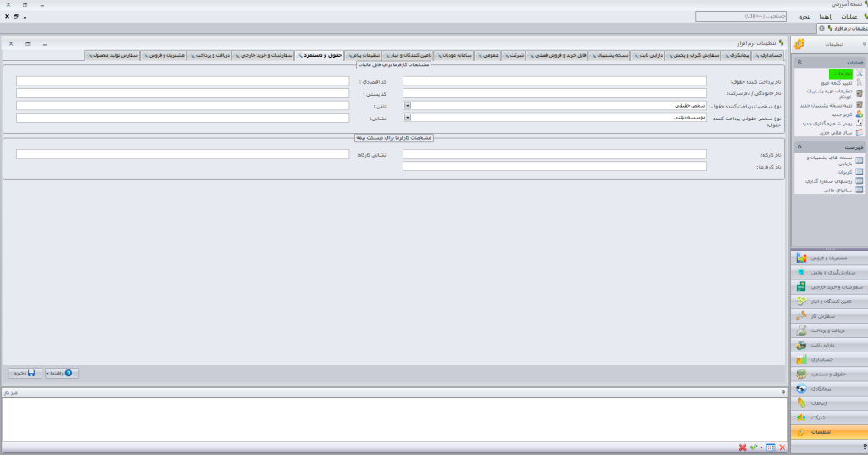Open the راهنما menu in menu bar
This screenshot has width=868, height=455.
coord(826,17)
